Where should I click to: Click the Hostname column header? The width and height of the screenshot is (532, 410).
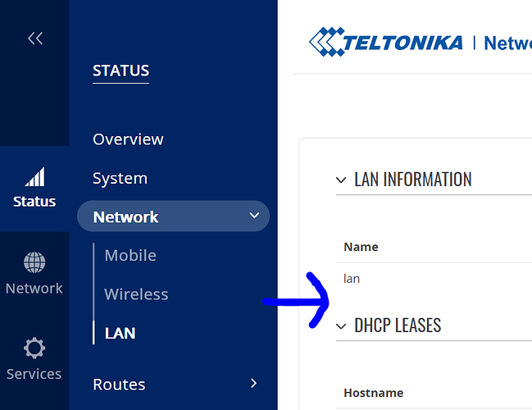point(374,393)
